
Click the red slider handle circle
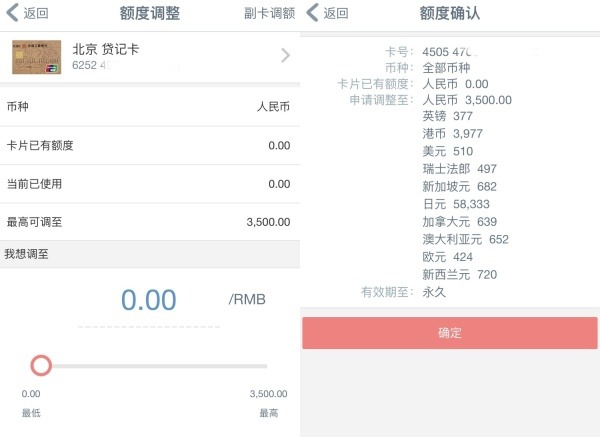(41, 365)
